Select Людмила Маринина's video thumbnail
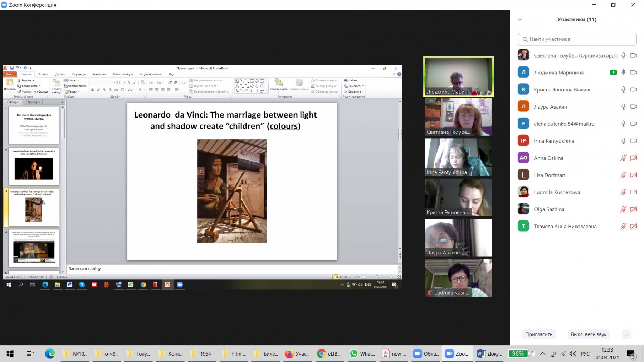Image resolution: width=644 pixels, height=362 pixels. [x=458, y=77]
